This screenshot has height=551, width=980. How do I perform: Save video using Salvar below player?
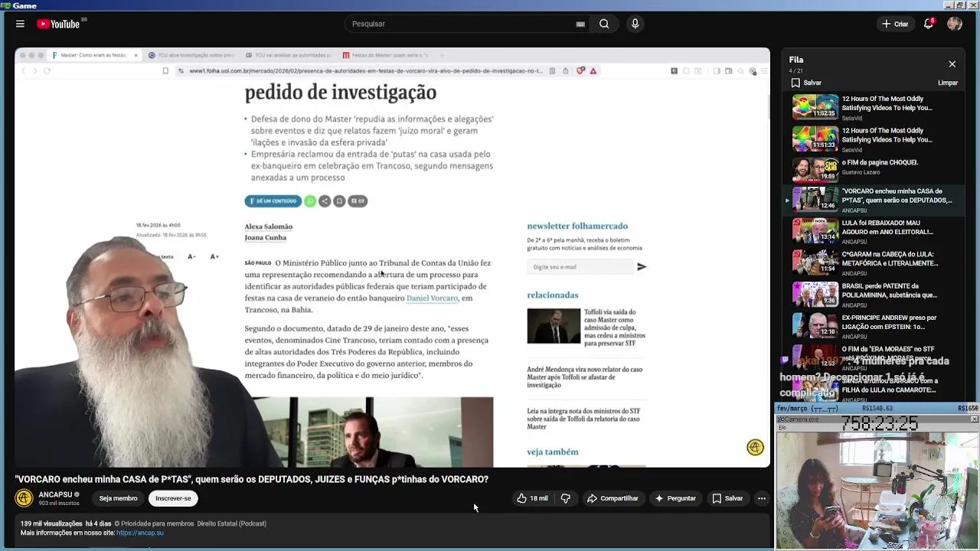(727, 498)
